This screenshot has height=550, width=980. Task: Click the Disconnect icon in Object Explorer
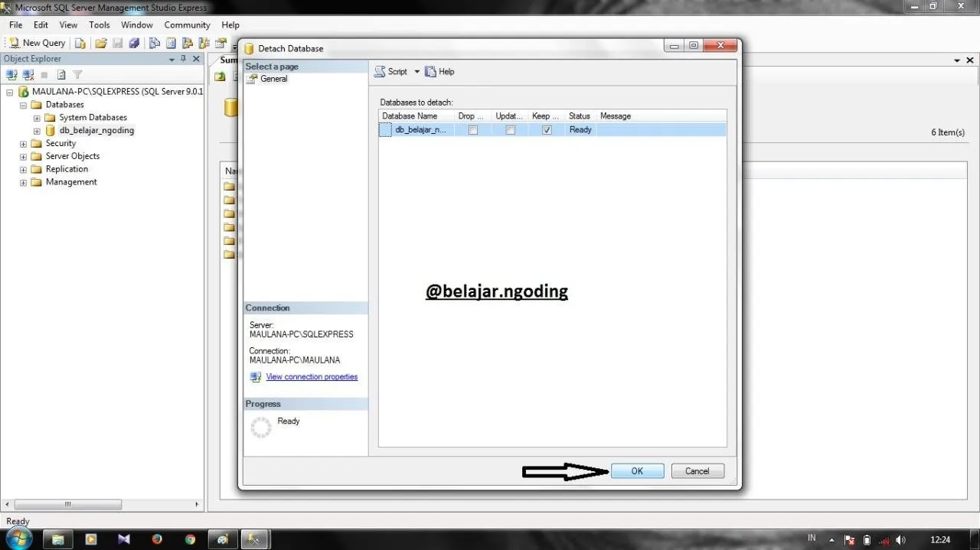tap(28, 74)
